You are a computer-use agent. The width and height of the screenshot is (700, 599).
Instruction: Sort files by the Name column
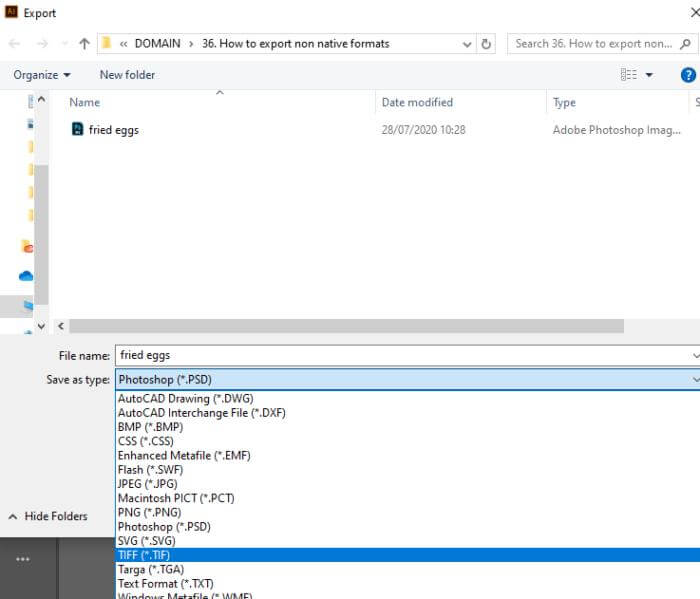pyautogui.click(x=84, y=103)
